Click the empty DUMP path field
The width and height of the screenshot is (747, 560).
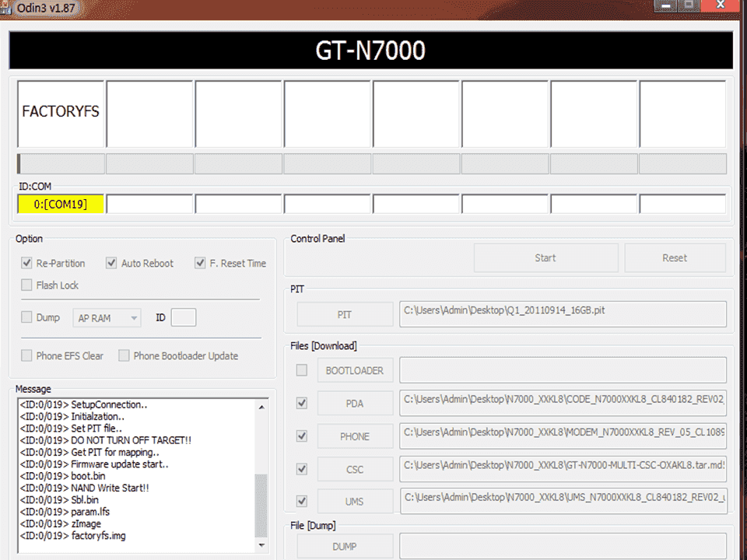coord(563,546)
